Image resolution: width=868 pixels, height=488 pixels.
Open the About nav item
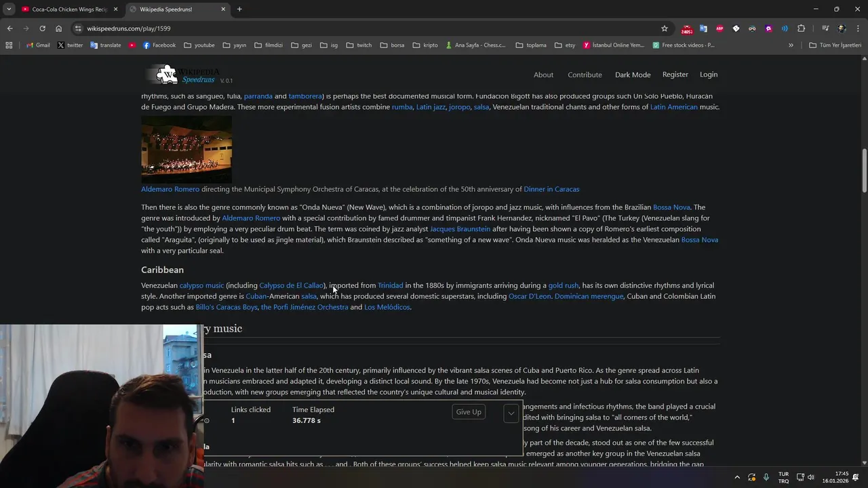pyautogui.click(x=543, y=75)
